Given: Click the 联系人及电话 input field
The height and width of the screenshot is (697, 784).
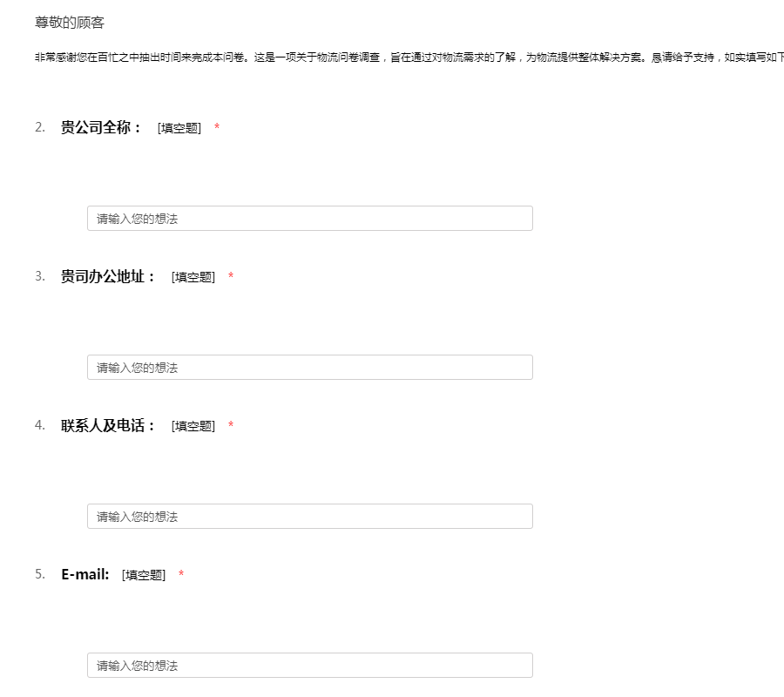Looking at the screenshot, I should pos(309,517).
